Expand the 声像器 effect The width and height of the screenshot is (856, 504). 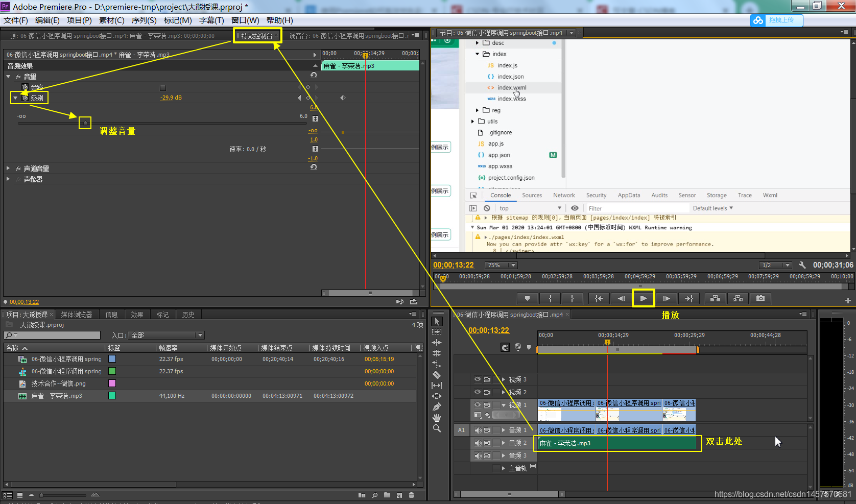point(8,179)
